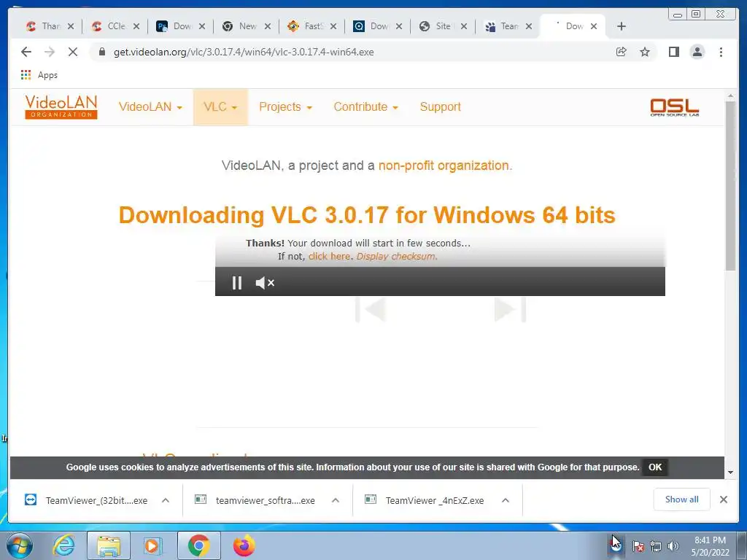This screenshot has width=747, height=560.
Task: Open the Support page
Action: [440, 106]
